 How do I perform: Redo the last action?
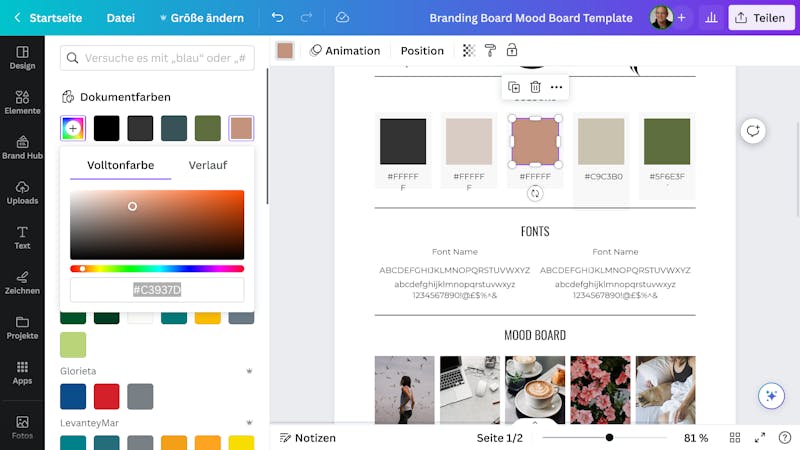(x=306, y=18)
